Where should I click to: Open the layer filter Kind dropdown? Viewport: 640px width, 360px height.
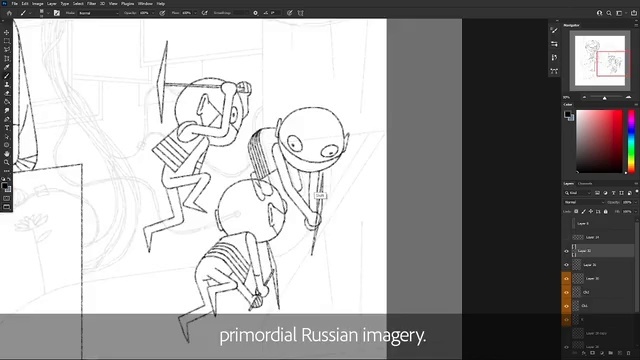click(x=578, y=193)
